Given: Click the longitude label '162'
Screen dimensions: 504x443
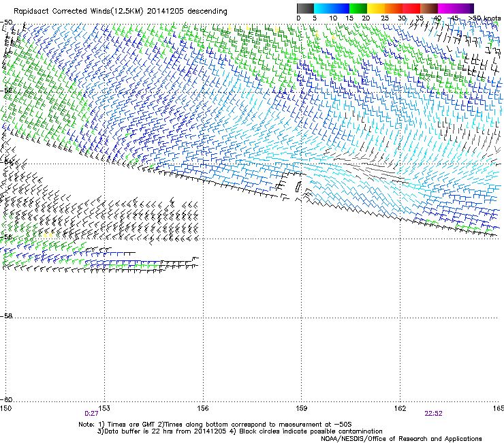Looking at the screenshot, I should pos(400,408).
